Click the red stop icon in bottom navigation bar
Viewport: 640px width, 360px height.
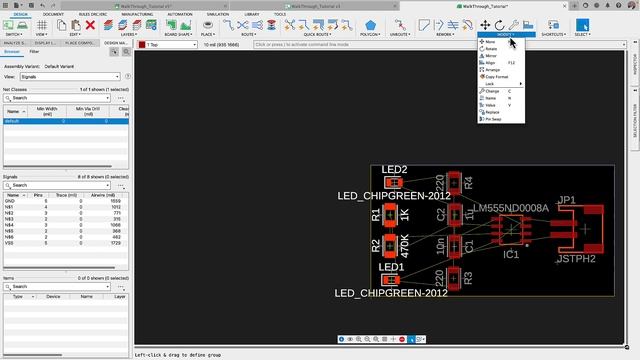pyautogui.click(x=402, y=339)
